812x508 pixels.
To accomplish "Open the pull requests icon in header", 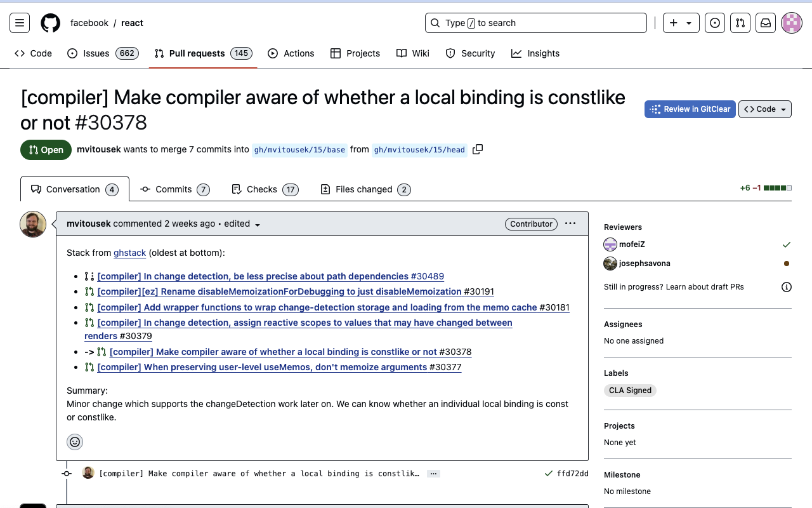I will (740, 23).
